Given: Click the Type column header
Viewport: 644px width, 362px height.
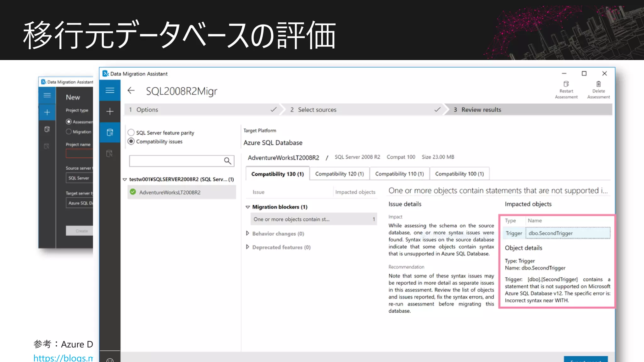Looking at the screenshot, I should [x=510, y=221].
